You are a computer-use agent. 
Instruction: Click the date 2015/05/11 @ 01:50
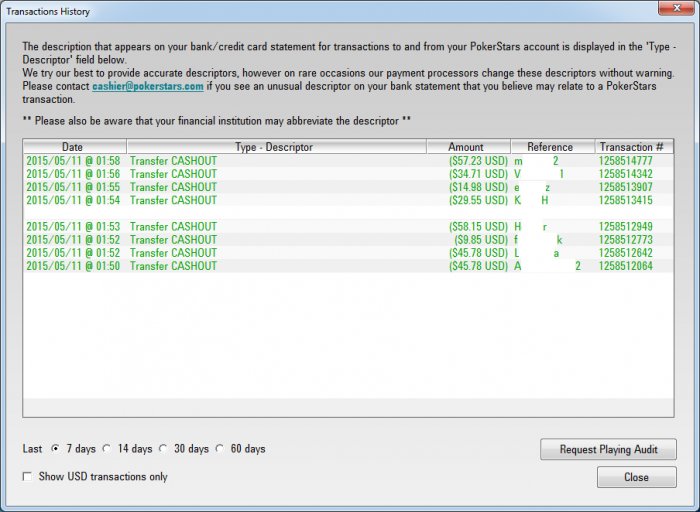[73, 266]
